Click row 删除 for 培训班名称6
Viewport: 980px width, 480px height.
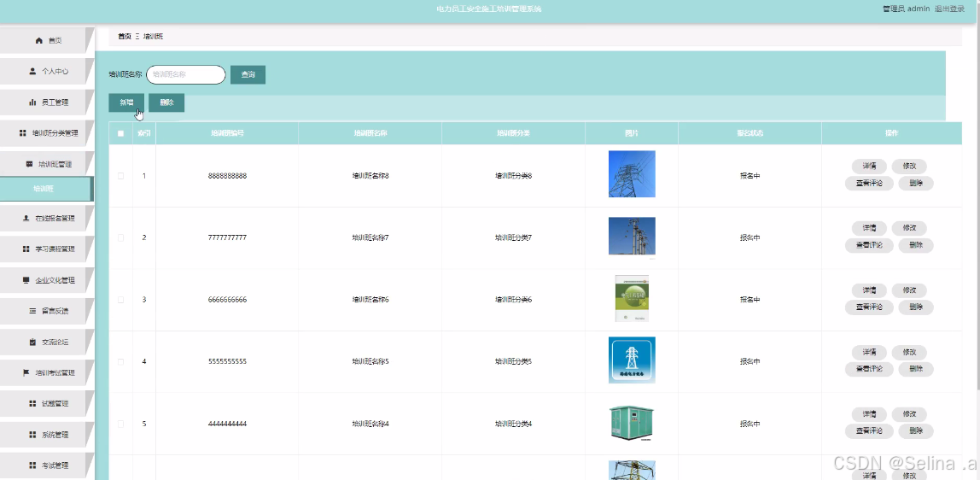pos(916,307)
